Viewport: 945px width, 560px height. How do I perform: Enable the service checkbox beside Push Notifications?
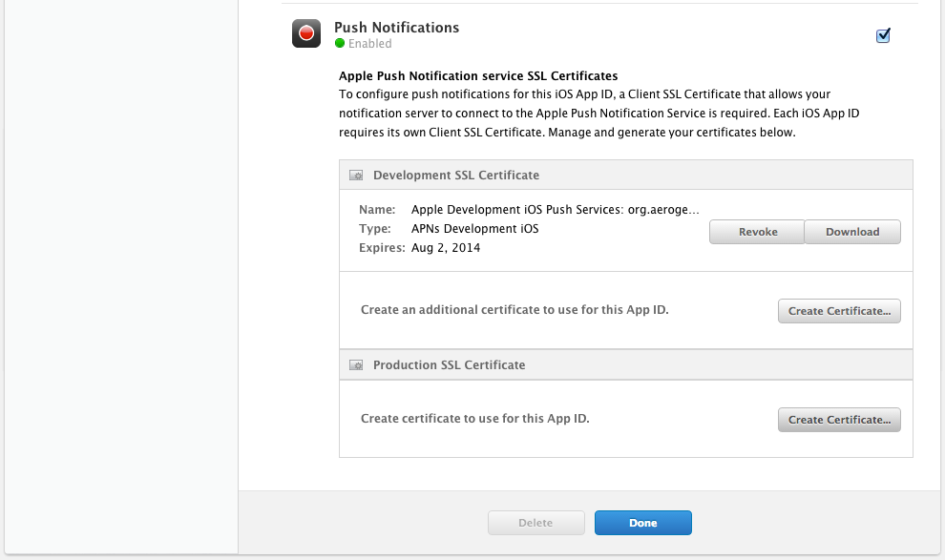point(882,34)
